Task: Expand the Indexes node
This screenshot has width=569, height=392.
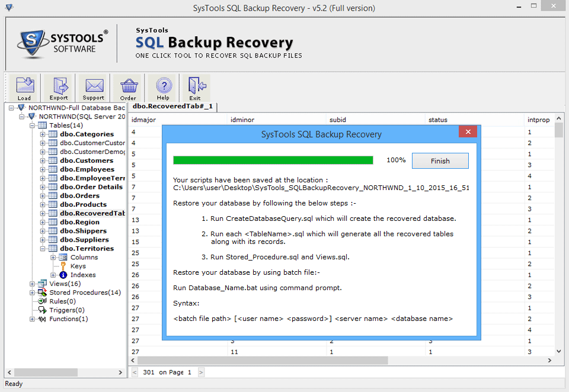Action: 53,275
